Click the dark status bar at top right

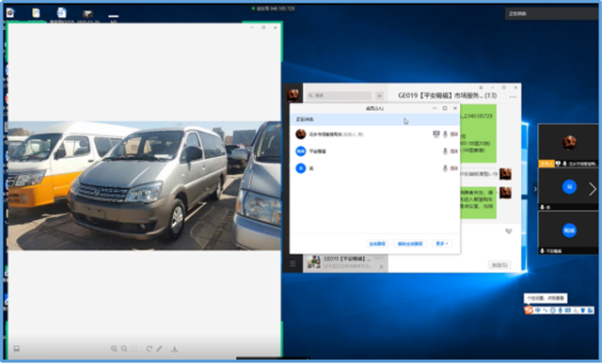point(551,13)
